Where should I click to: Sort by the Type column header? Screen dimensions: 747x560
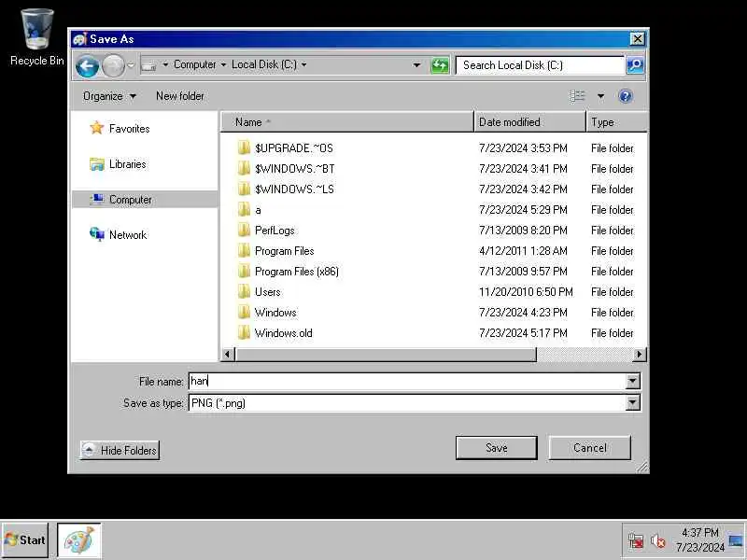(x=616, y=122)
